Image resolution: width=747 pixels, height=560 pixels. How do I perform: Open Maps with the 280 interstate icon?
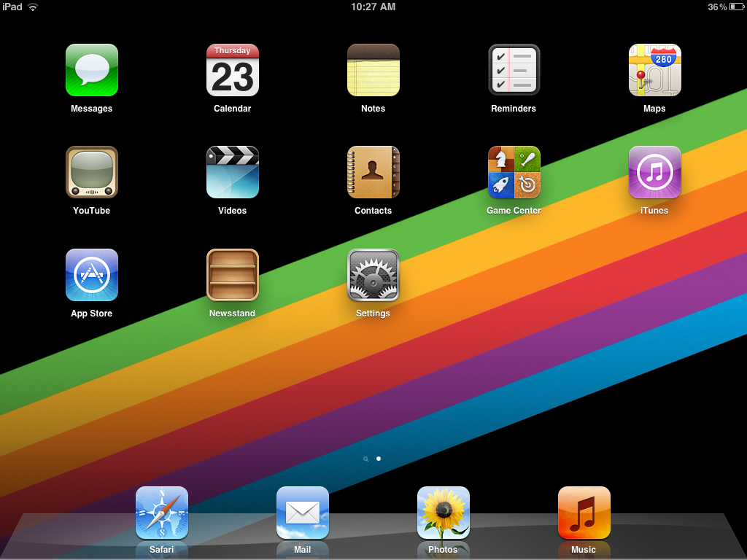pos(654,70)
